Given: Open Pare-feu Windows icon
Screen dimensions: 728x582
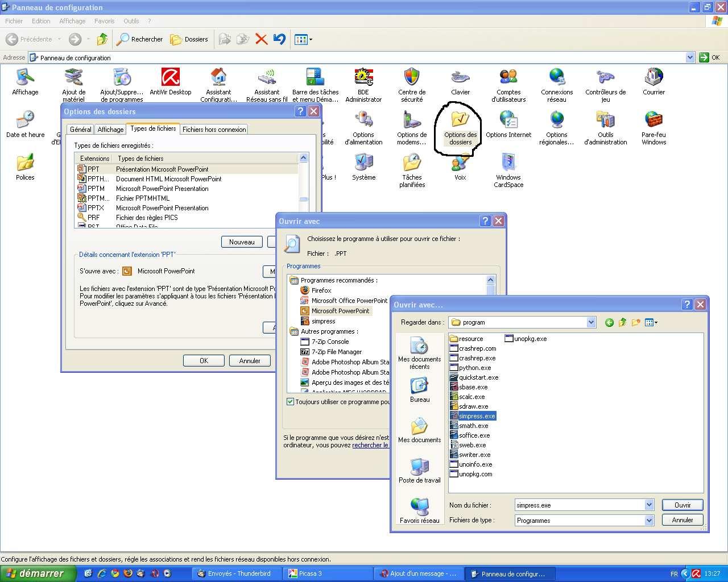Looking at the screenshot, I should (653, 127).
